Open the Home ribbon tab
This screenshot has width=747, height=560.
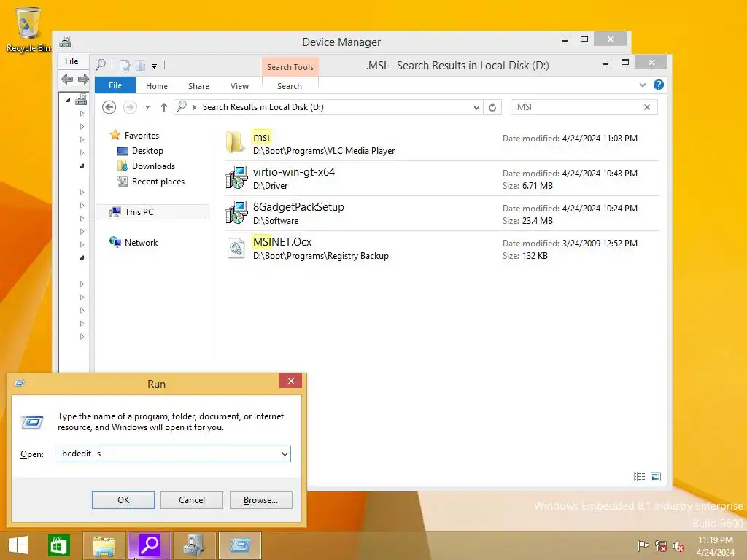[x=157, y=86]
